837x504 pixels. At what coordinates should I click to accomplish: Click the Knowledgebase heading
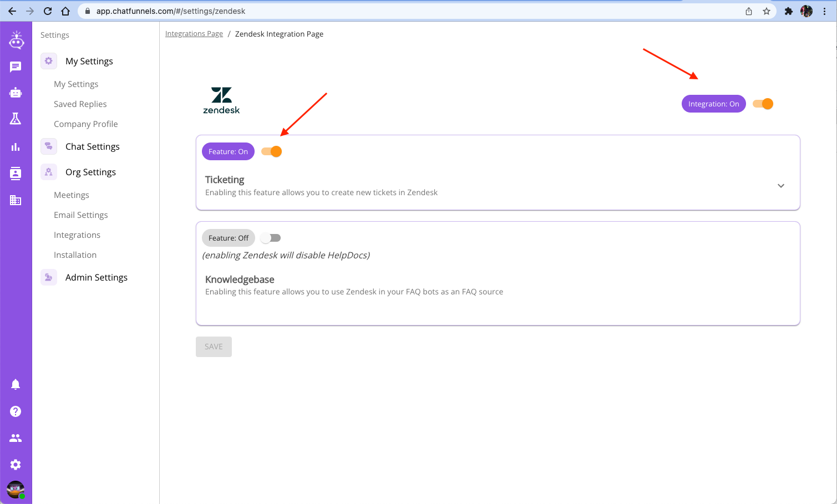[240, 279]
